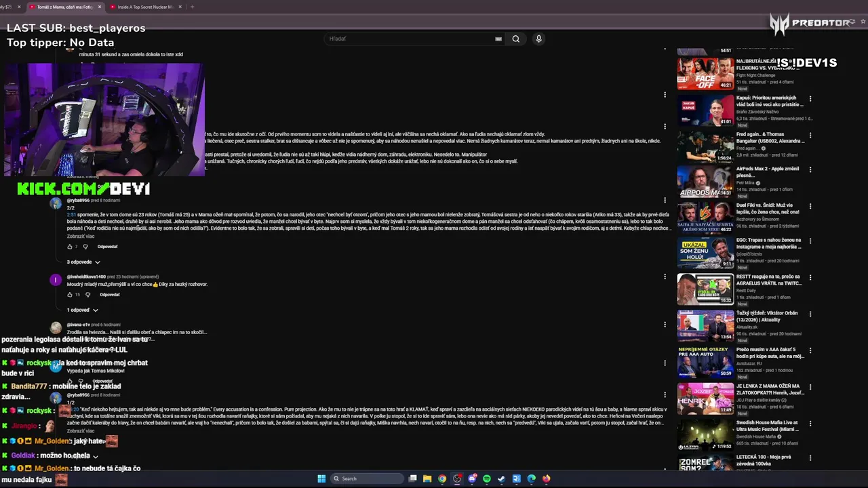Screen dimensions: 868x488
Task: Open more actions for 'Duel Fiki vs. Šnídl' video
Action: 810,206
